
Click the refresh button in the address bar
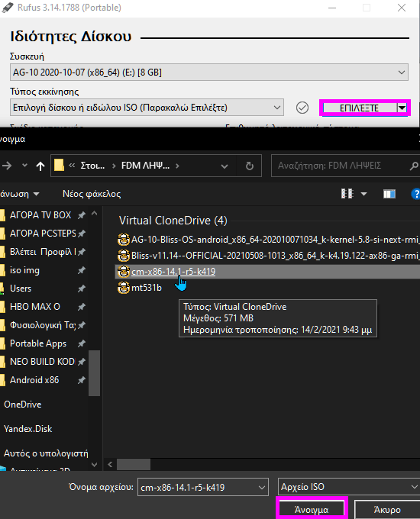click(x=250, y=166)
